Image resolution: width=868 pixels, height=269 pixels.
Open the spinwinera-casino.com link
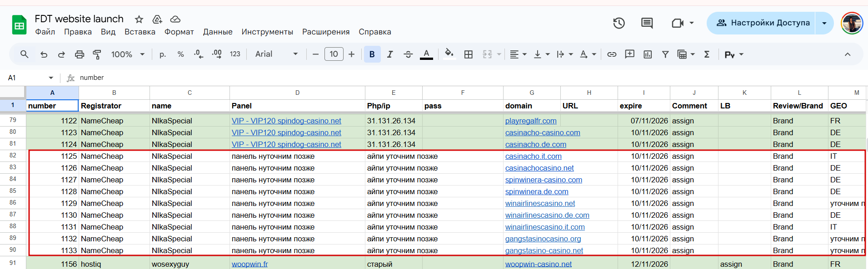[544, 180]
